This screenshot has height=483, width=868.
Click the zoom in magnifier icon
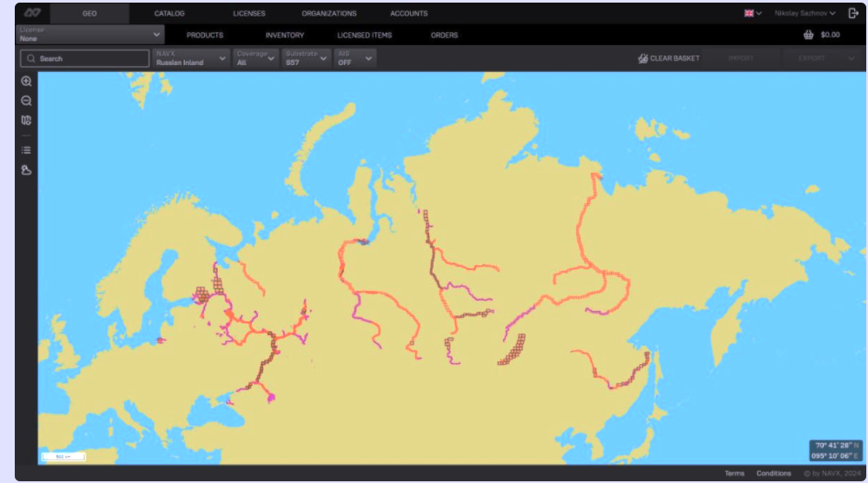26,82
